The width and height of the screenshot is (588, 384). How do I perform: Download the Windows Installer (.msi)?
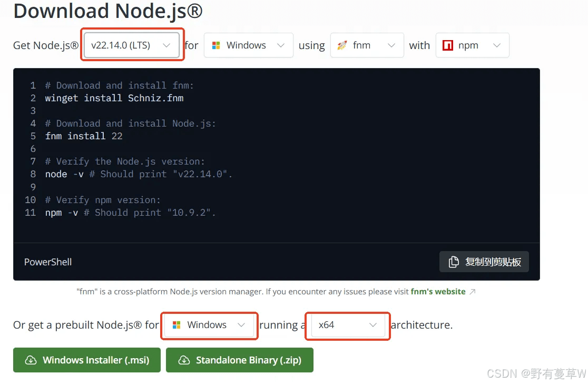click(86, 360)
